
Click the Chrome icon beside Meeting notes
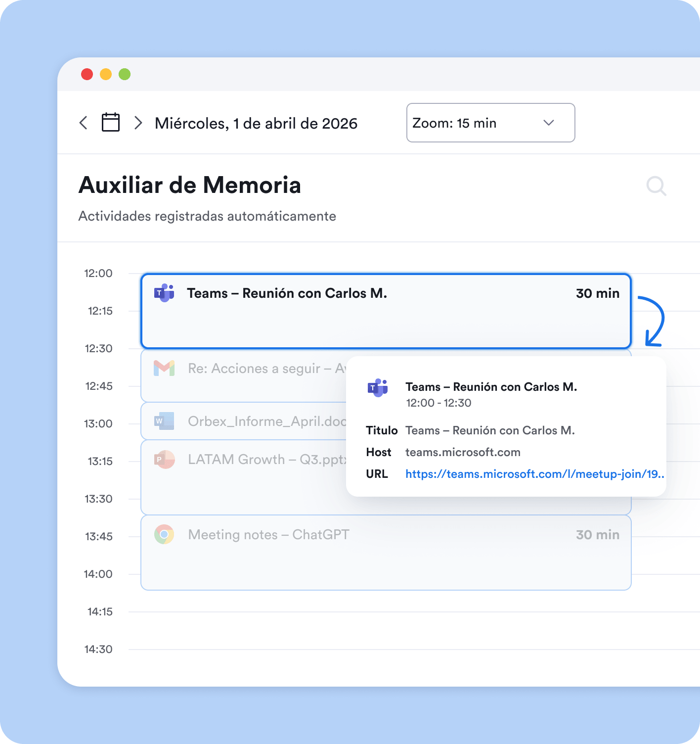[x=164, y=534]
